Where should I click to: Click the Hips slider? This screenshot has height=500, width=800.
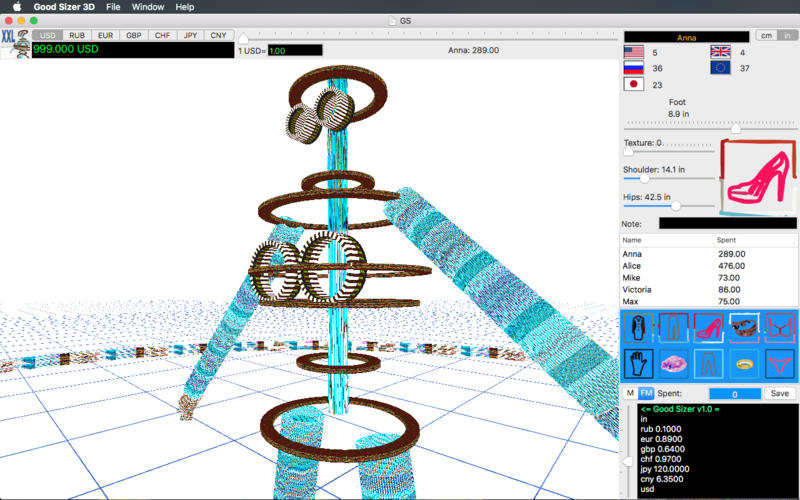click(669, 206)
